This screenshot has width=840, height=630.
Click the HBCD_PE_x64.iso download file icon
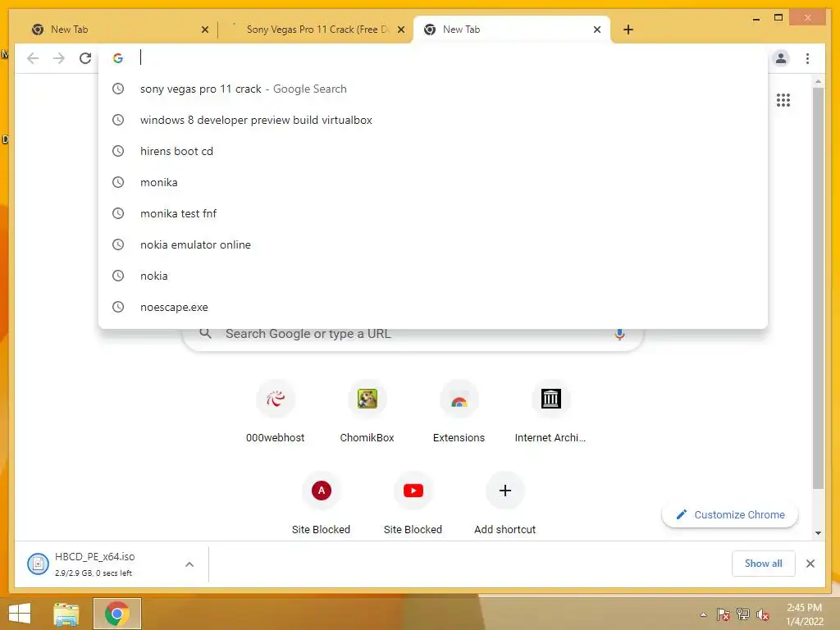pos(38,564)
